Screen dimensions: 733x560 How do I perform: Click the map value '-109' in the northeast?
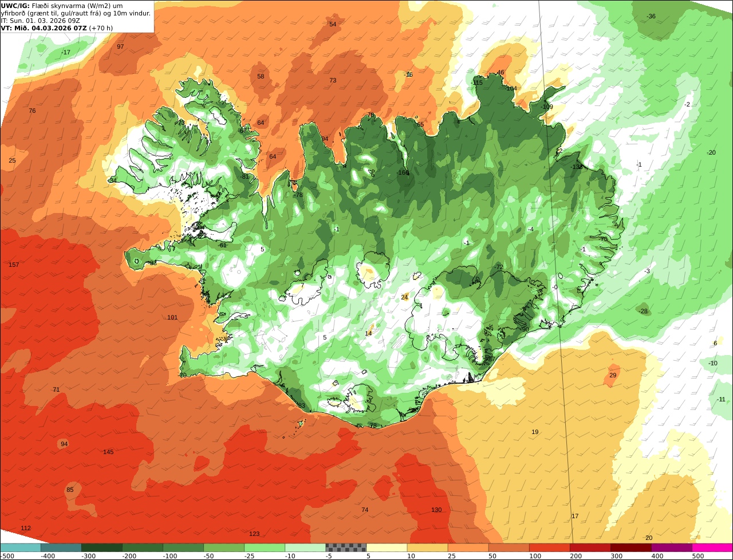click(547, 107)
